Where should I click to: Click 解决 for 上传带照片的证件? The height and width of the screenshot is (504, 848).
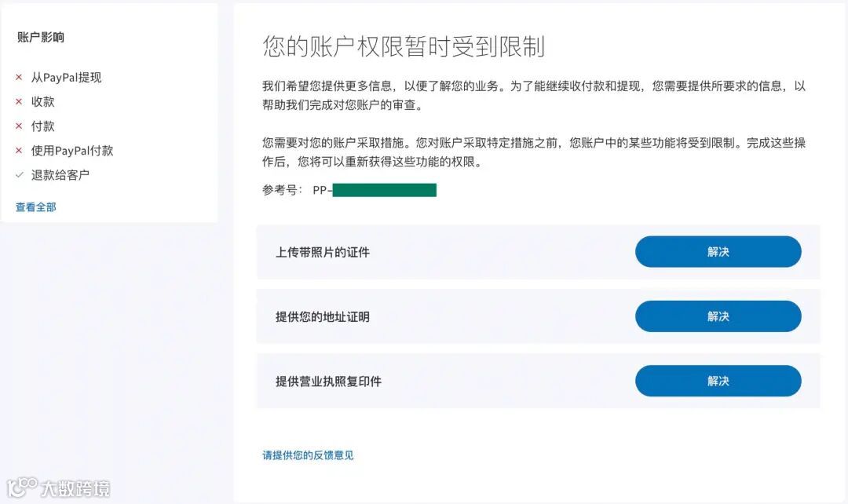point(718,252)
